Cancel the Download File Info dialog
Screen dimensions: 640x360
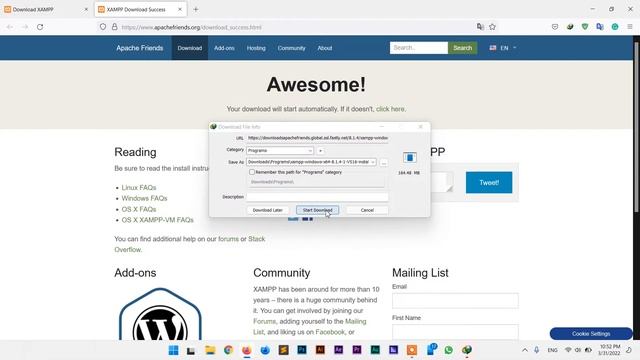pyautogui.click(x=367, y=210)
